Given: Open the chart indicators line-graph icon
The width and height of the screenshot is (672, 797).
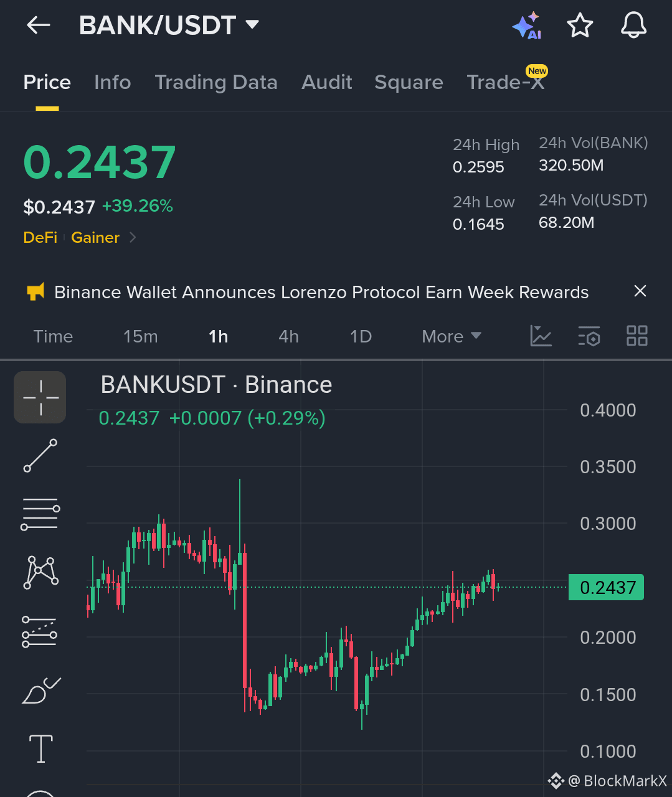Looking at the screenshot, I should 541,336.
